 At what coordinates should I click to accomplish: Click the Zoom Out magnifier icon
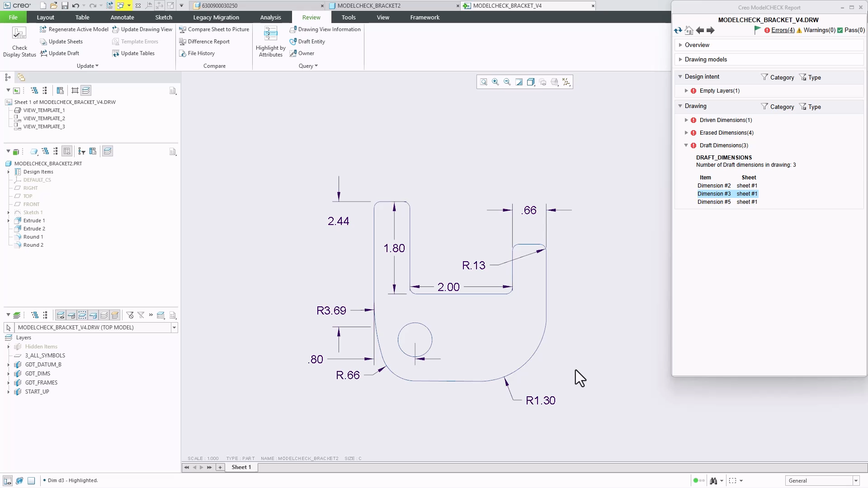pos(507,82)
